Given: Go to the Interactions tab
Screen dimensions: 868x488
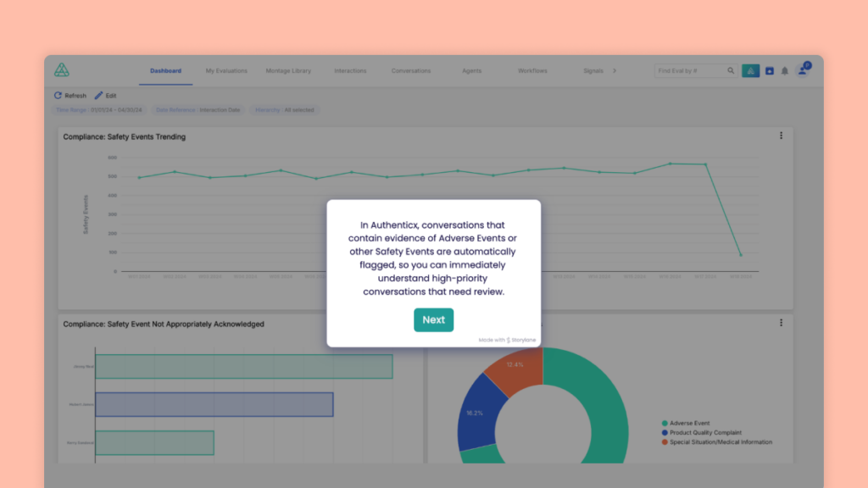Looking at the screenshot, I should (350, 71).
